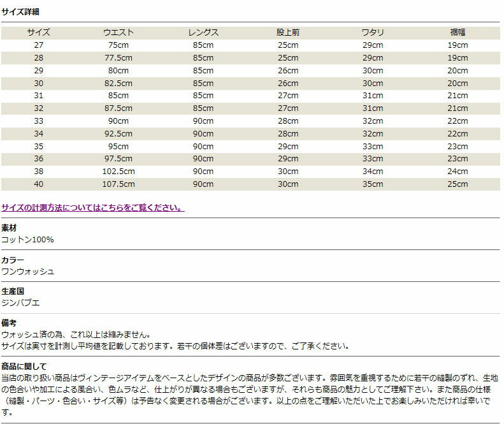The height and width of the screenshot is (426, 504).
Task: Click the size 40 row label
Action: [38, 184]
